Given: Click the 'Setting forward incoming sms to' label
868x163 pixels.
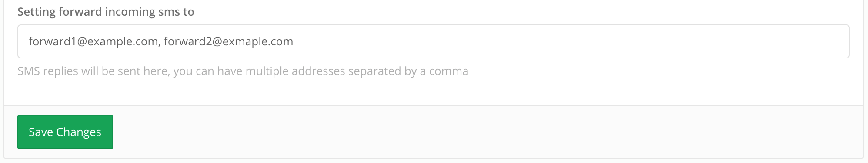Looking at the screenshot, I should (106, 12).
